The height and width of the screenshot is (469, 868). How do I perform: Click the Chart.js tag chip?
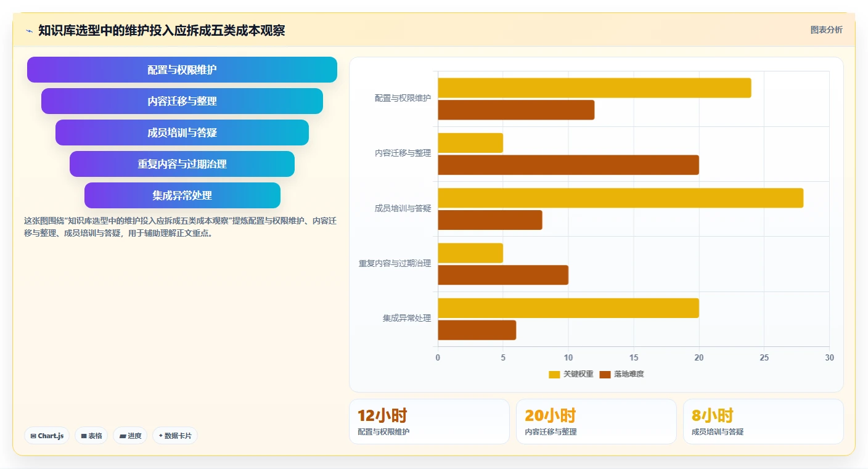pos(47,436)
